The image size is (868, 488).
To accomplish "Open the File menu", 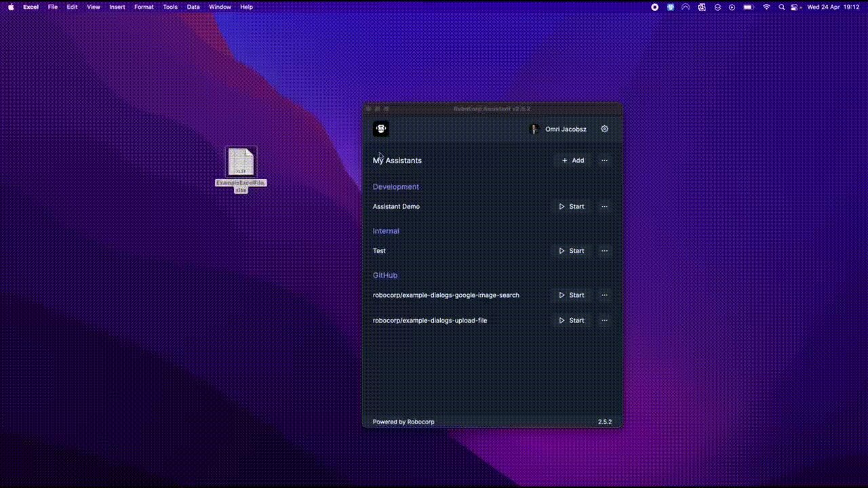I will tap(52, 7).
